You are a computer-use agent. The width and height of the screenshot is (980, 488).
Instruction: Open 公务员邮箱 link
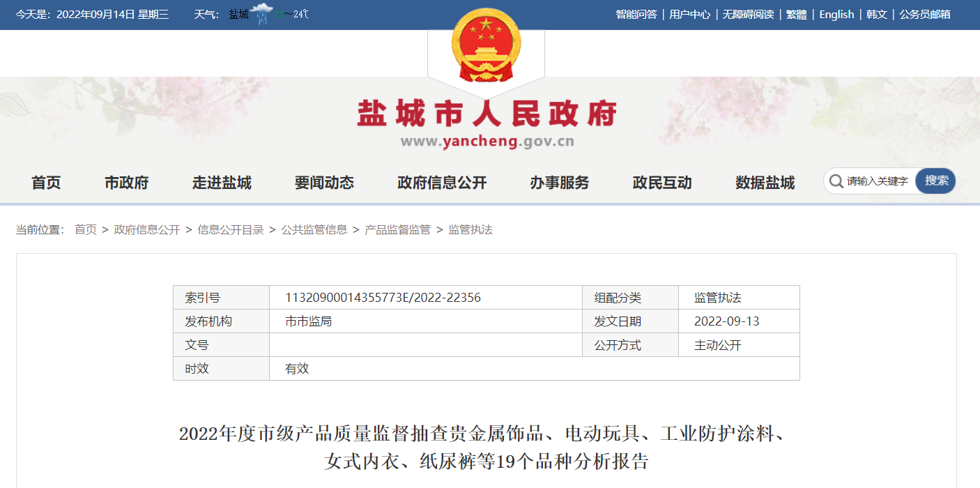[x=925, y=15]
